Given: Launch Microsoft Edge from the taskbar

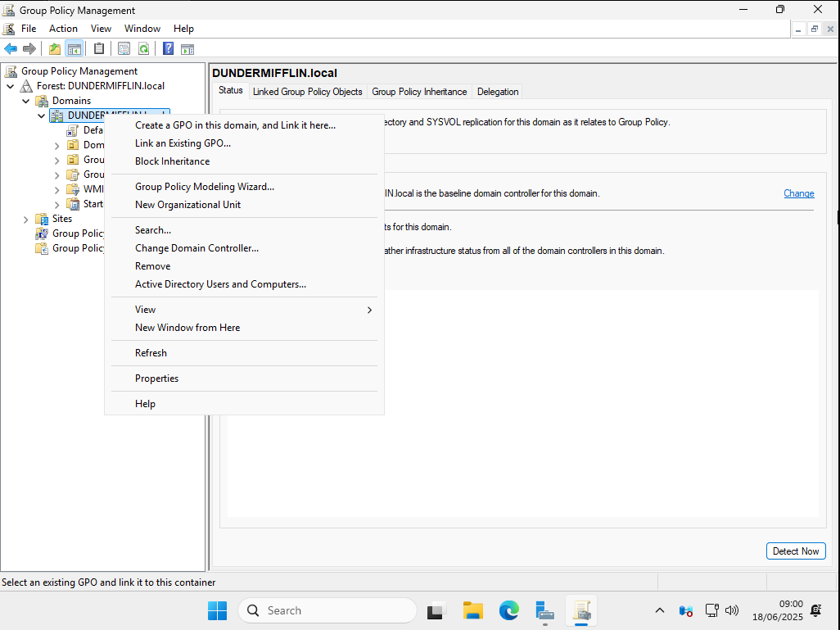Looking at the screenshot, I should point(509,610).
